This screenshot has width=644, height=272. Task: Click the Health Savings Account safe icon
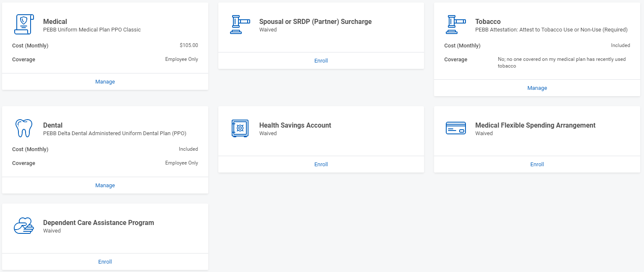click(240, 128)
